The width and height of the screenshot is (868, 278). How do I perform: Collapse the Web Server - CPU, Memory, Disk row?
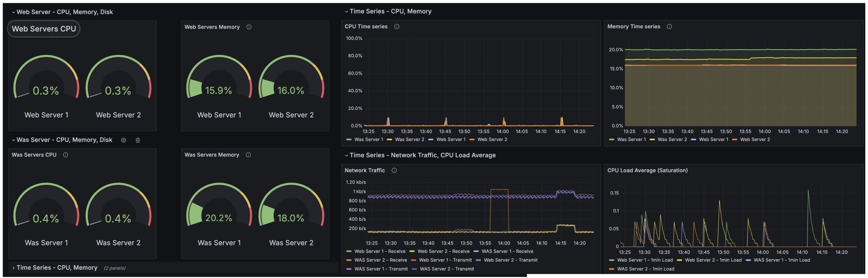tap(64, 12)
